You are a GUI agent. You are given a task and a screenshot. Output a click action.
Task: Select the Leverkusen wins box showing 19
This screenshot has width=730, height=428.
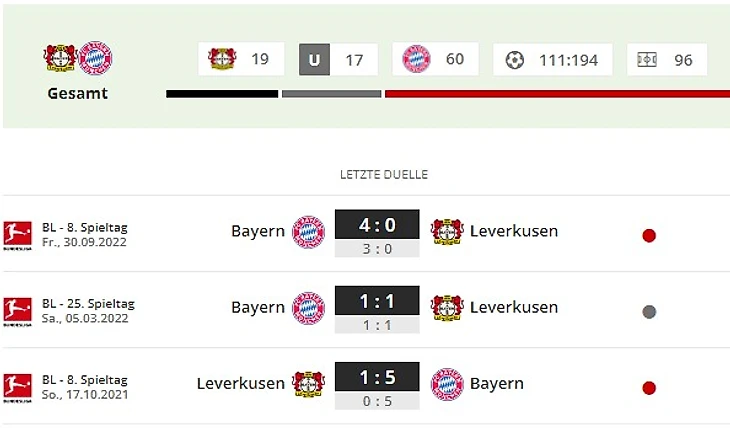click(x=241, y=59)
